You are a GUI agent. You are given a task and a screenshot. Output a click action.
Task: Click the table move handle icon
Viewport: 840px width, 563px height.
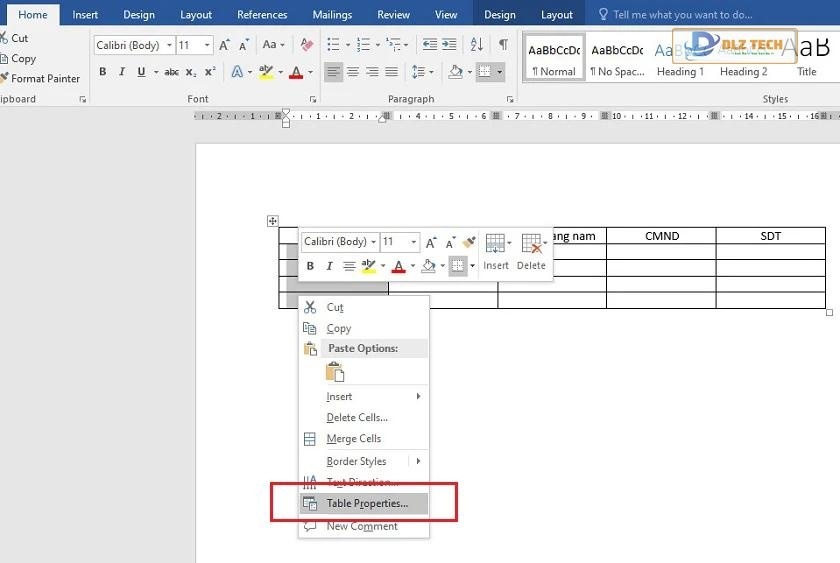[x=272, y=221]
